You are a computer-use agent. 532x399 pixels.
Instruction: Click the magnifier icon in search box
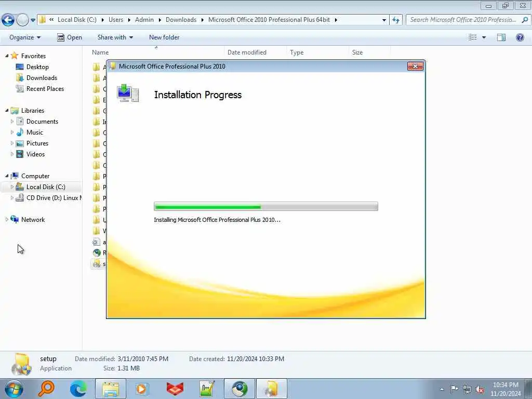[525, 20]
